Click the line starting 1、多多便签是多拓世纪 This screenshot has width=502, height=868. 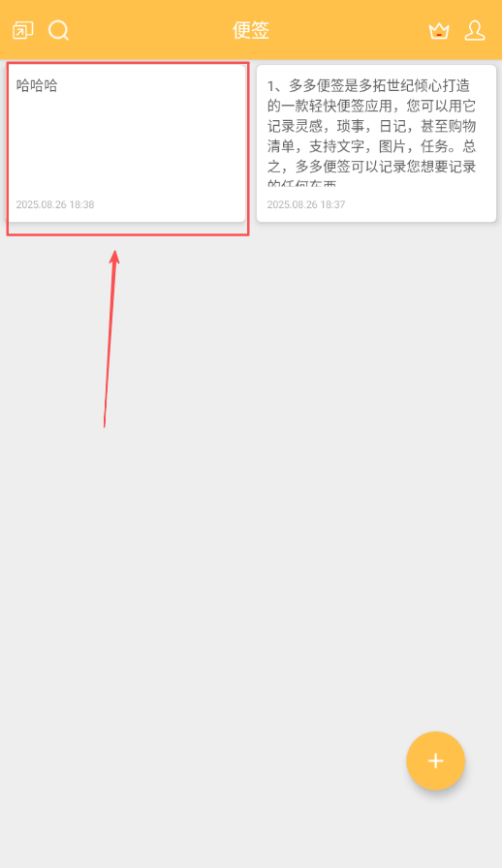click(368, 85)
